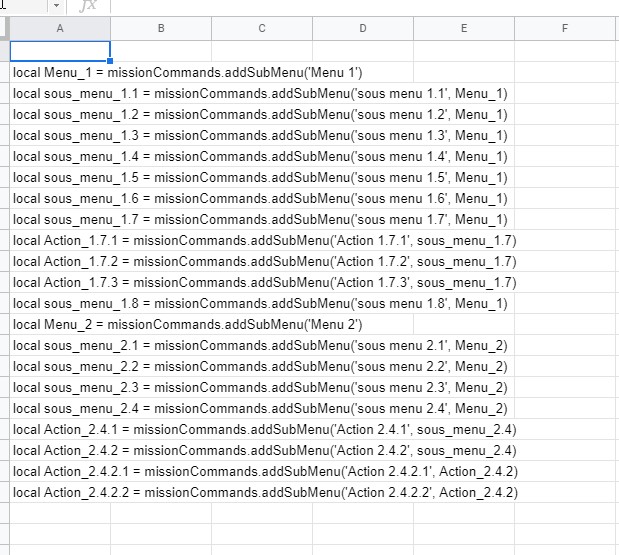
Task: Select column A header
Action: tap(60, 29)
